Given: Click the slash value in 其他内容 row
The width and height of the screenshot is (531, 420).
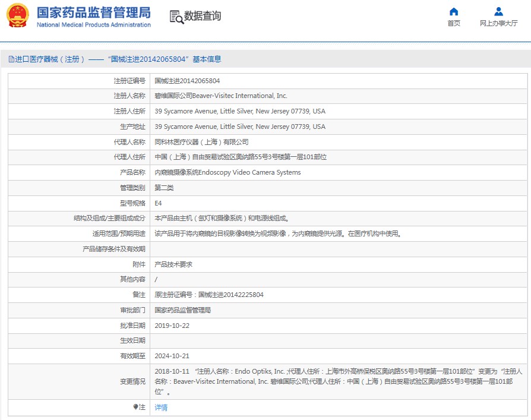Looking at the screenshot, I should [156, 280].
